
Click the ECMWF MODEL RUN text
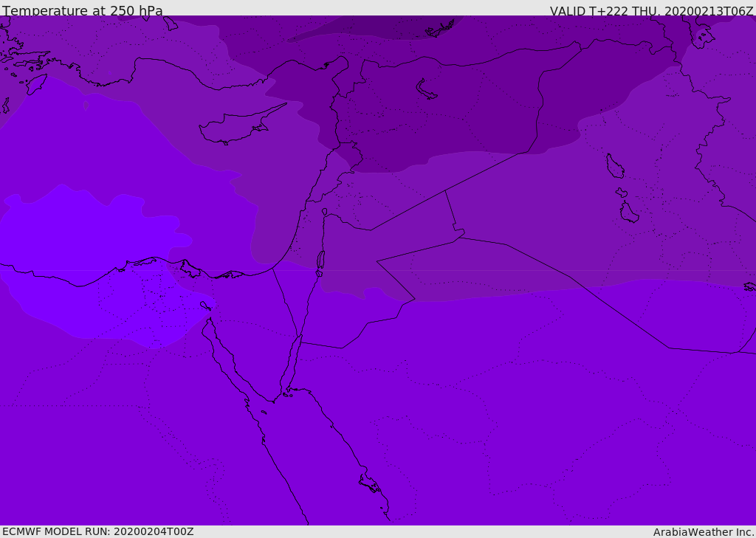[x=97, y=531]
